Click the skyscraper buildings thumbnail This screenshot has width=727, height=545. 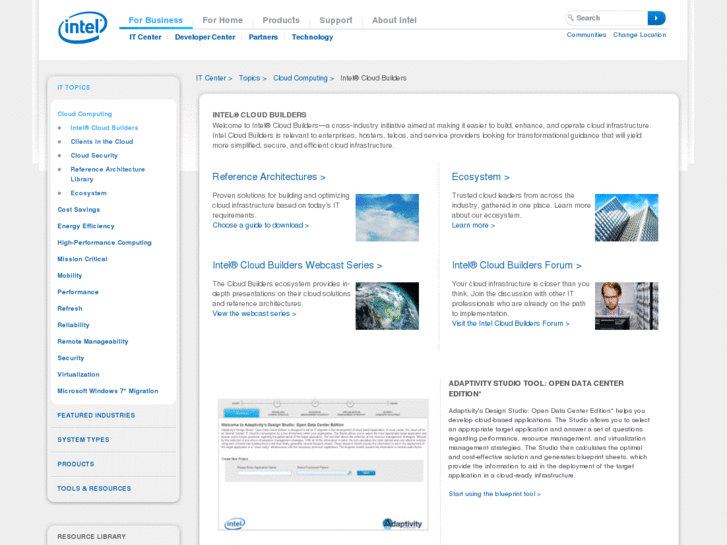point(626,218)
